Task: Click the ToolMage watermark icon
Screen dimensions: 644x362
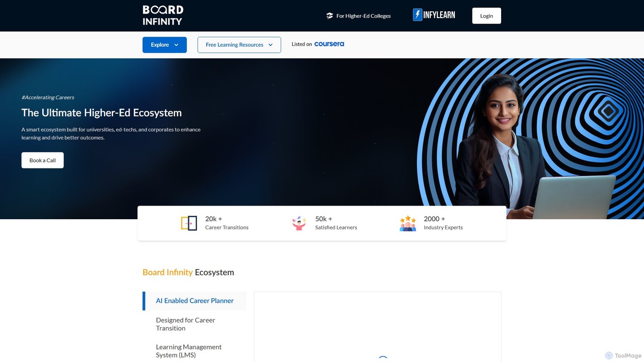Action: tap(609, 355)
